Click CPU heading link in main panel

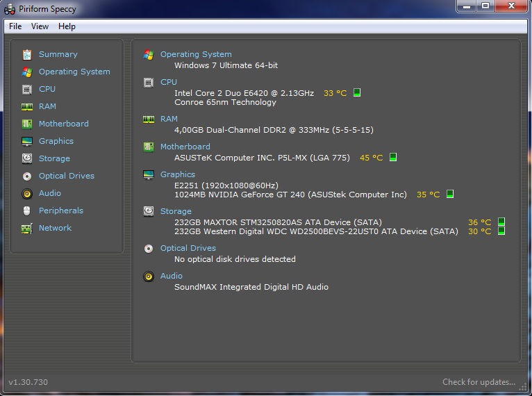(x=169, y=82)
